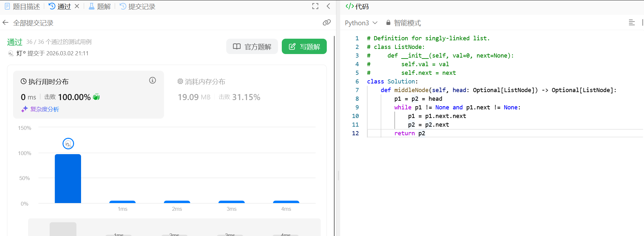
Task: Open the Python3 language dropdown
Action: [361, 23]
